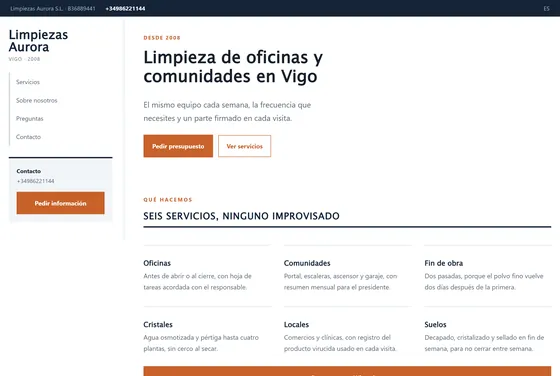Select the Comunidades service heading
The image size is (560, 376).
pos(307,263)
